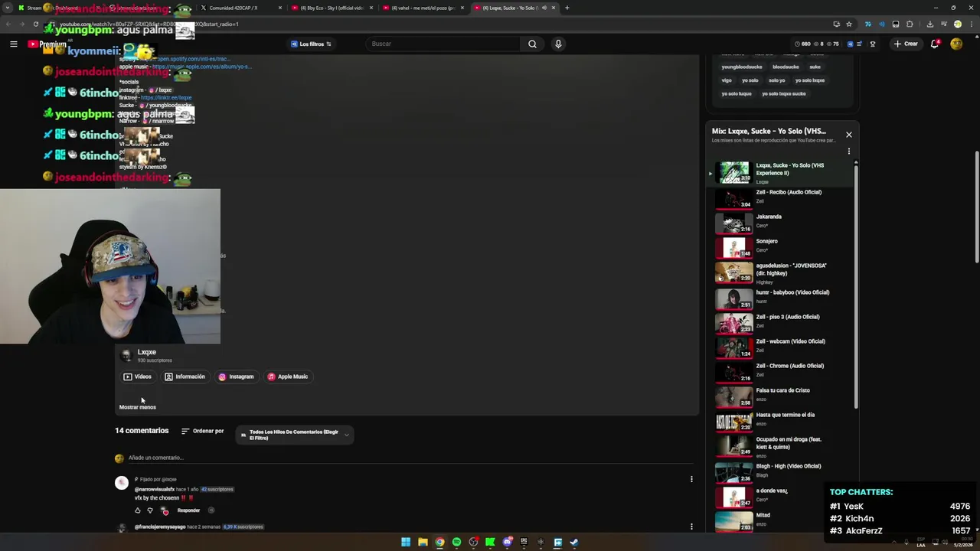Click the narrowvisualsfx commenter username
The height and width of the screenshot is (551, 980).
point(155,489)
